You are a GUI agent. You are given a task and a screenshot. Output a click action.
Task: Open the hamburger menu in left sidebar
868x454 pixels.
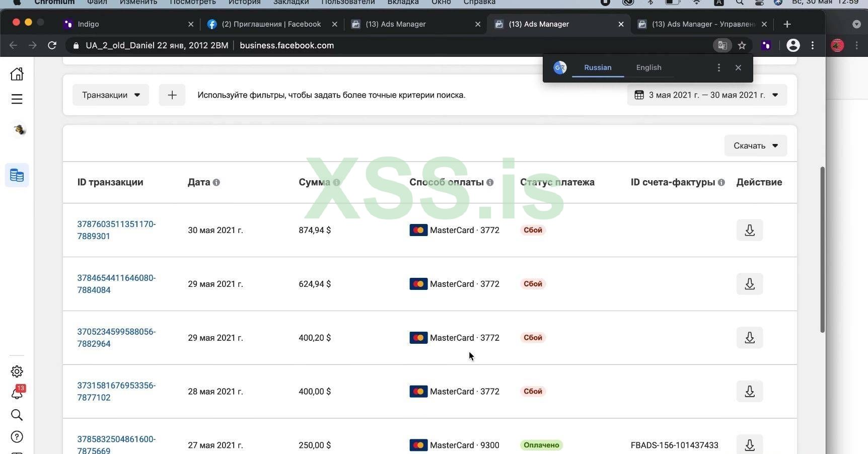17,99
